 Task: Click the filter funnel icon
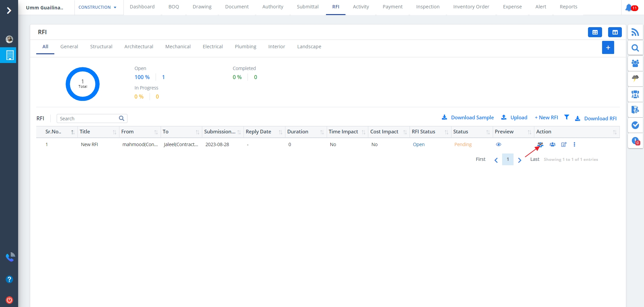point(567,117)
